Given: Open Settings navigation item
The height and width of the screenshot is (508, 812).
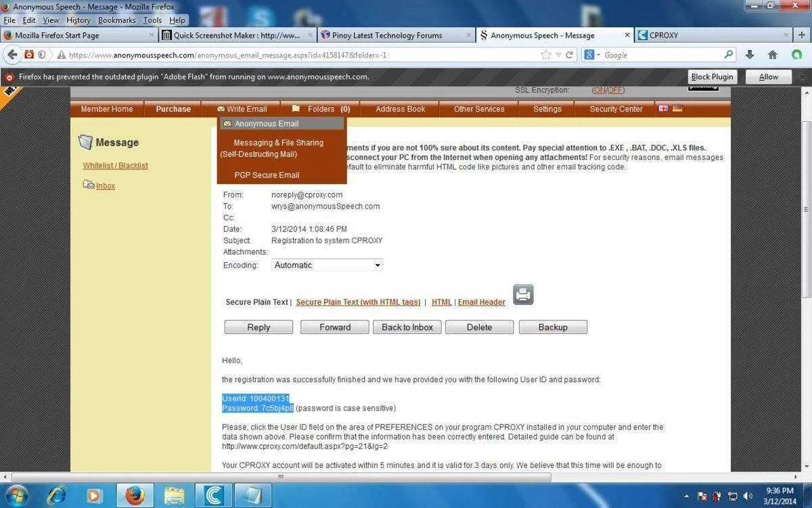Looking at the screenshot, I should (547, 109).
